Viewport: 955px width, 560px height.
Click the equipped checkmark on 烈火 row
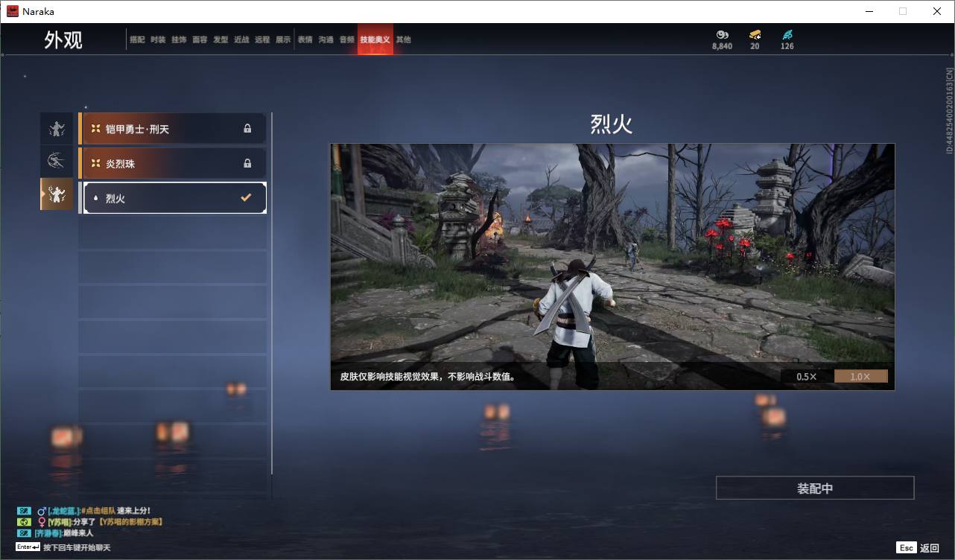(246, 198)
